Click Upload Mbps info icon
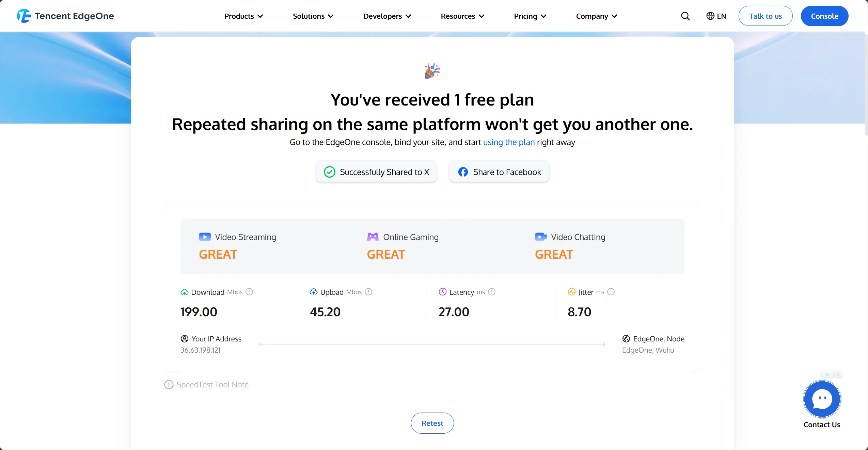Image resolution: width=868 pixels, height=450 pixels. click(x=368, y=292)
